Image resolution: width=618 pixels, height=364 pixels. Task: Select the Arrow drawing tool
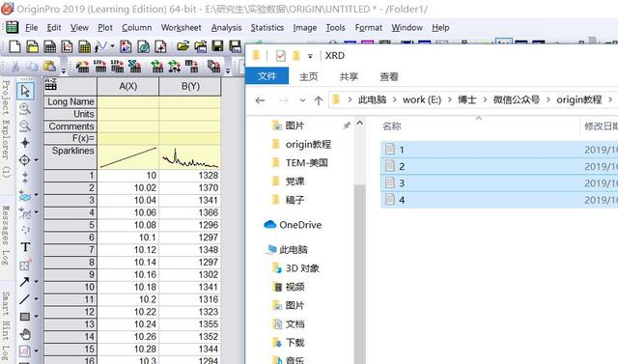click(24, 282)
